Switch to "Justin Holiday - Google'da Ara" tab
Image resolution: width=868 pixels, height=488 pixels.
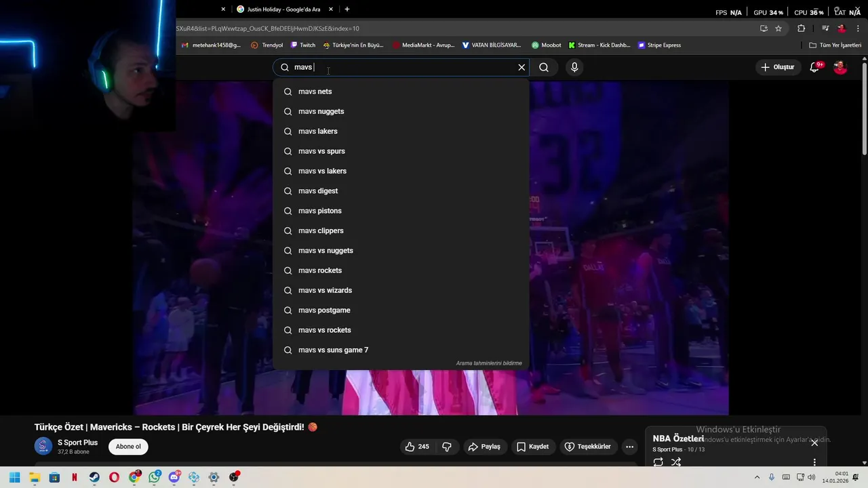pos(283,9)
